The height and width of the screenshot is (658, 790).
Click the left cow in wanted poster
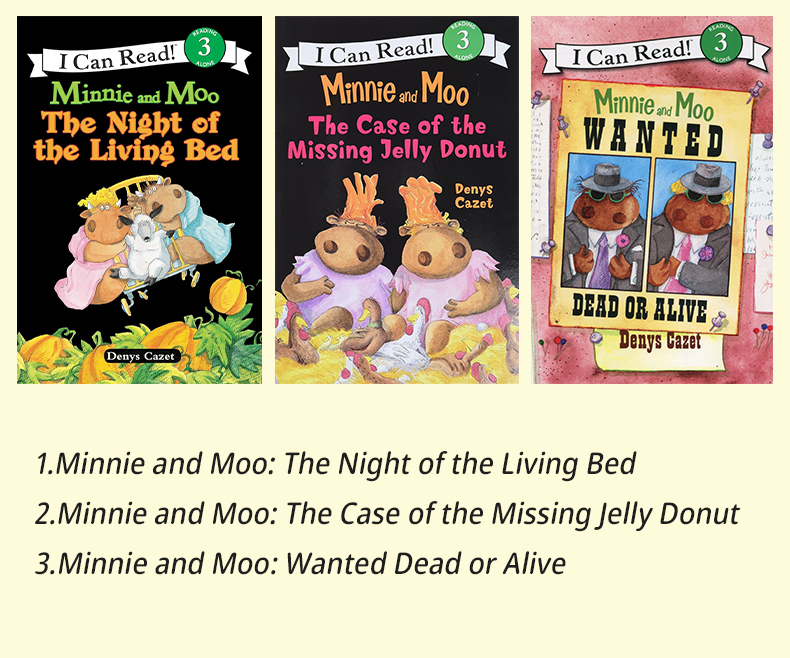pos(607,224)
